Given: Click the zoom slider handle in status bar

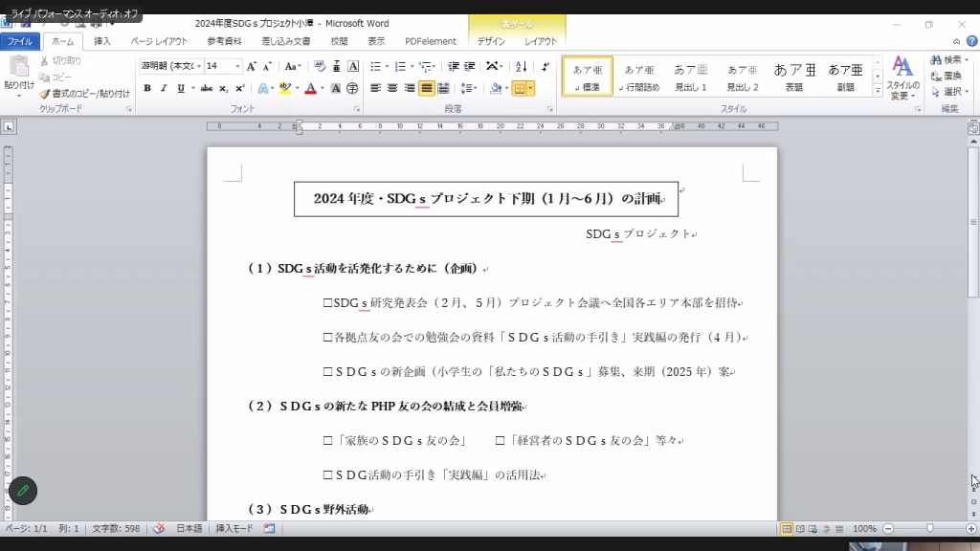Looking at the screenshot, I should [929, 529].
